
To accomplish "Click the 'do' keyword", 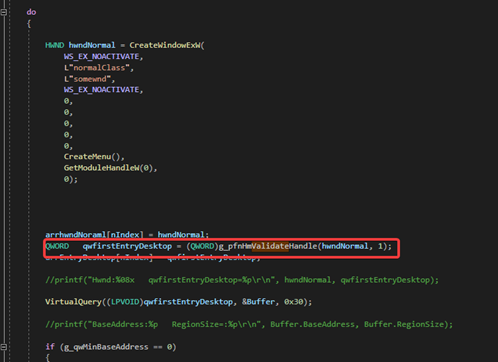I will click(x=31, y=12).
